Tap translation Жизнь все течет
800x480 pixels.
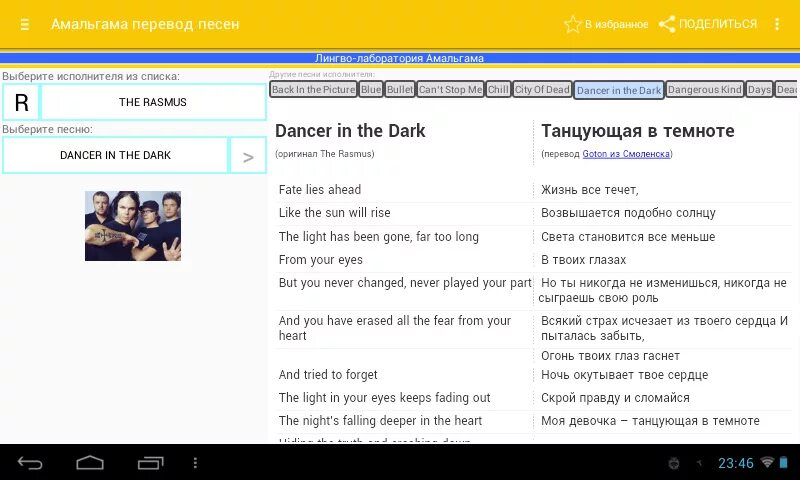590,190
